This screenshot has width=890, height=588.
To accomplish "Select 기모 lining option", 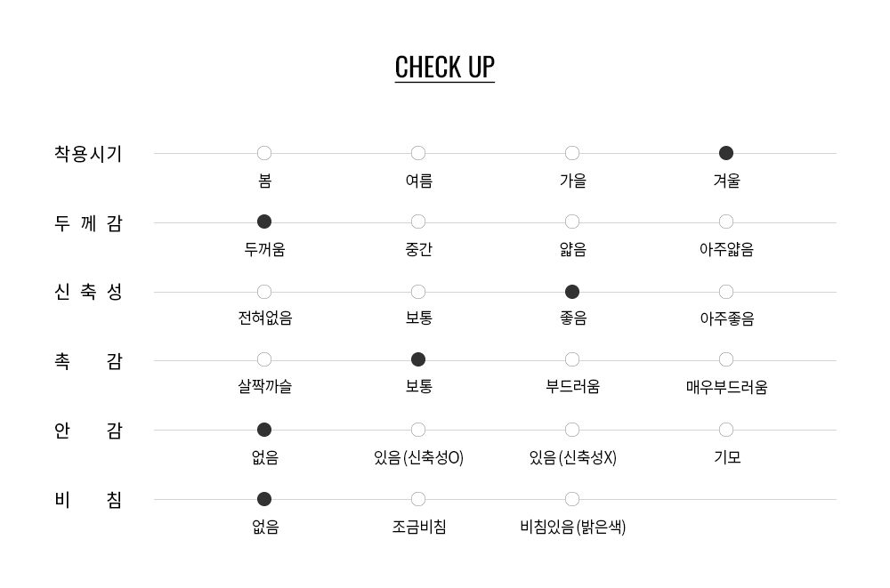I will [x=726, y=430].
